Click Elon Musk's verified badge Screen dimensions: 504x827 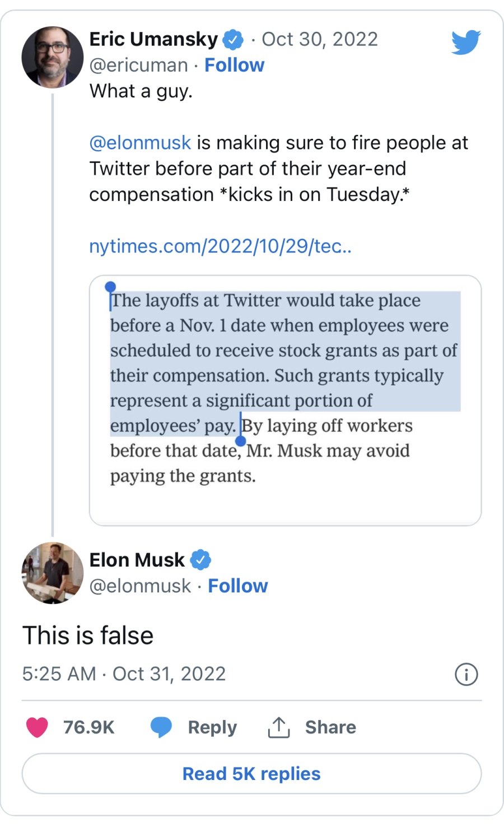pos(200,559)
